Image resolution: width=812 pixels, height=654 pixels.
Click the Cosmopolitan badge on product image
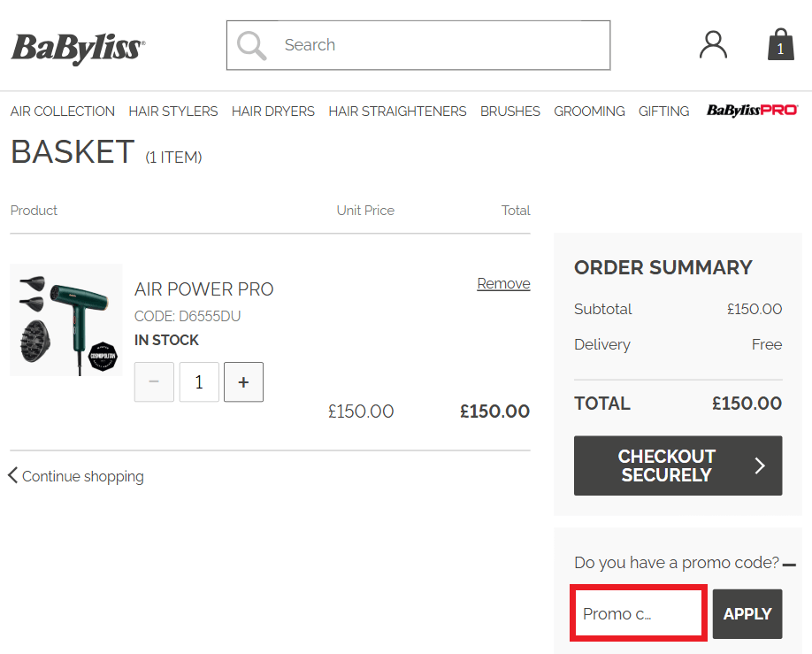point(103,358)
